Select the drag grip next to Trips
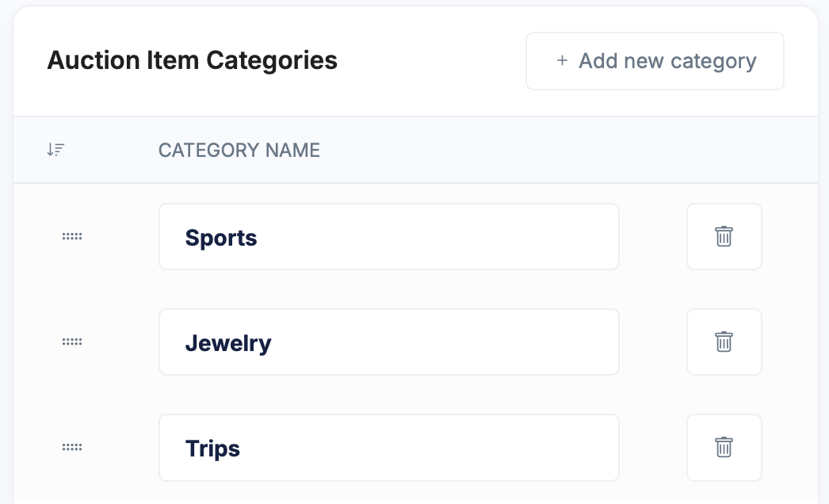The image size is (829, 504). point(72,447)
